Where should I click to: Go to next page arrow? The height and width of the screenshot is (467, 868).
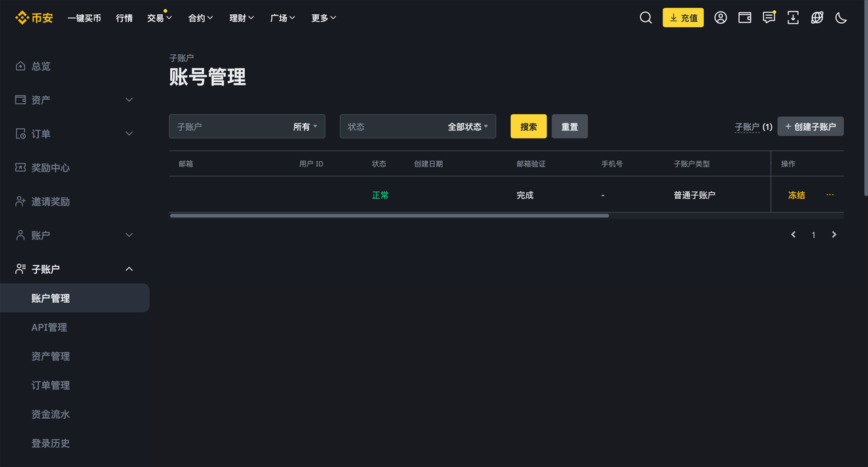[834, 235]
